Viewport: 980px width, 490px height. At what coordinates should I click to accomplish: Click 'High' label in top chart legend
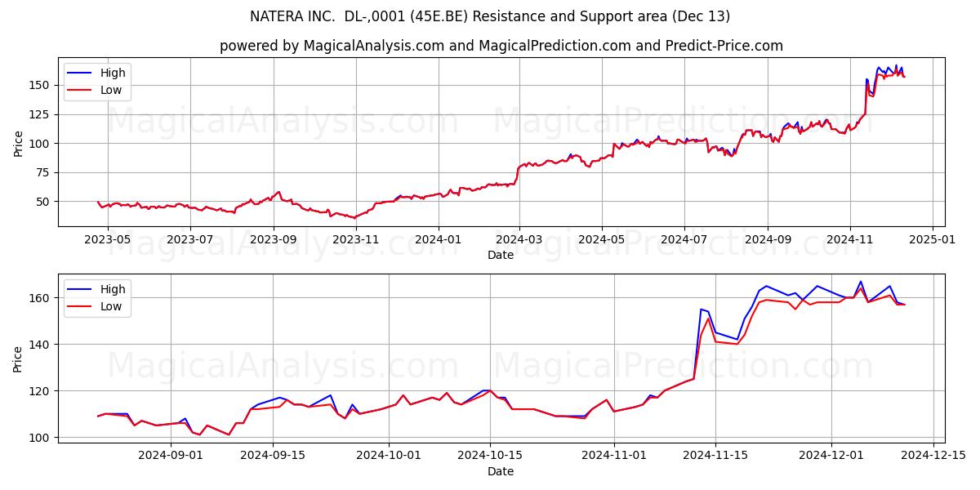tap(113, 73)
